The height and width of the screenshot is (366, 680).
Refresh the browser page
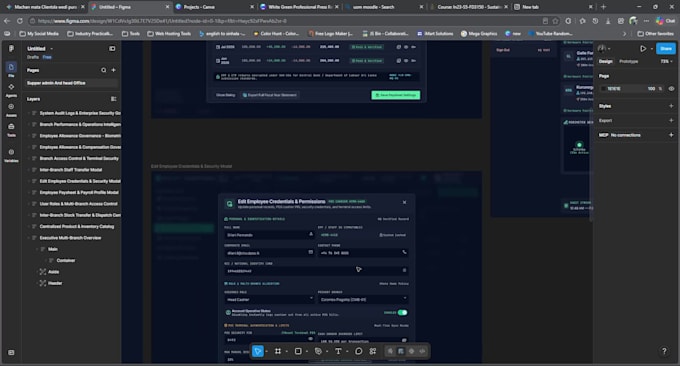point(20,21)
